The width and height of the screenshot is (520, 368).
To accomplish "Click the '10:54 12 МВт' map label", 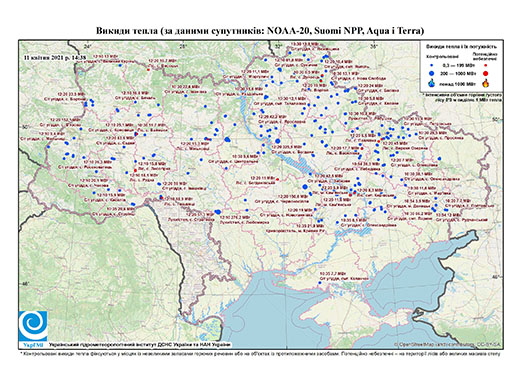I will pos(448,215).
